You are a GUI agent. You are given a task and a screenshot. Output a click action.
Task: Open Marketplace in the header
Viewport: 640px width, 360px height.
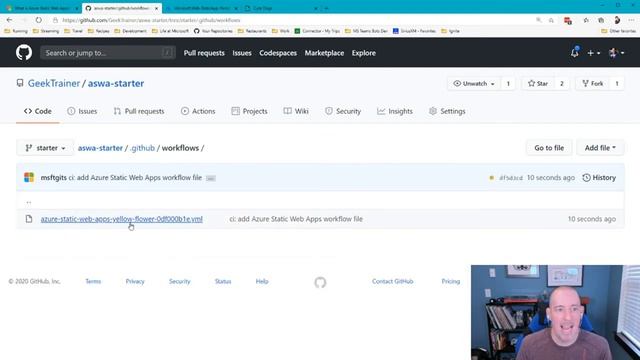click(324, 53)
